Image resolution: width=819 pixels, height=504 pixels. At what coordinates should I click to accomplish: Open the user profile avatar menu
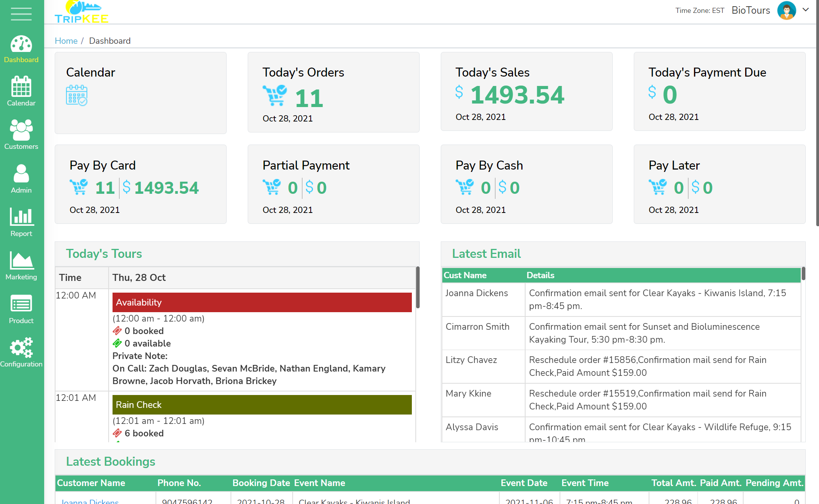coord(787,11)
